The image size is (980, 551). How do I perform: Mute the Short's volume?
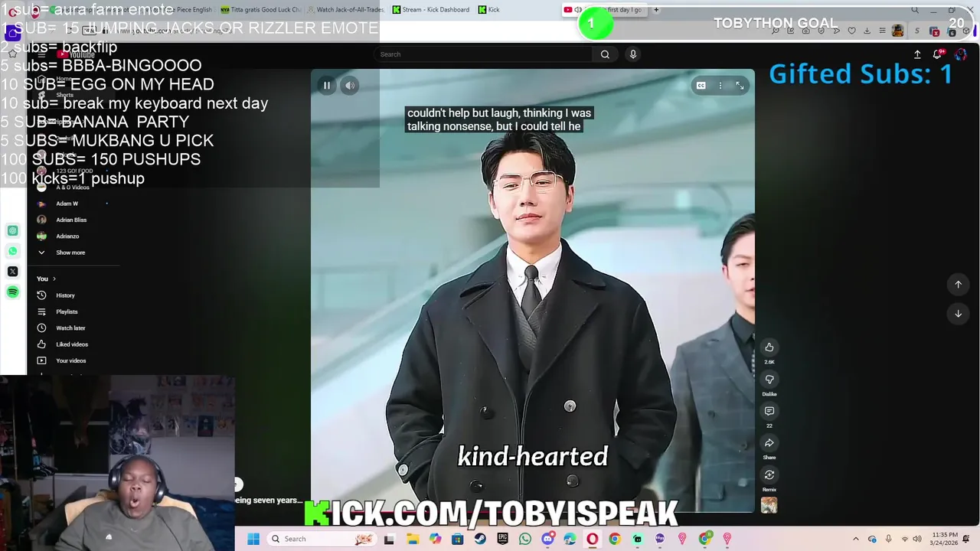(x=350, y=86)
